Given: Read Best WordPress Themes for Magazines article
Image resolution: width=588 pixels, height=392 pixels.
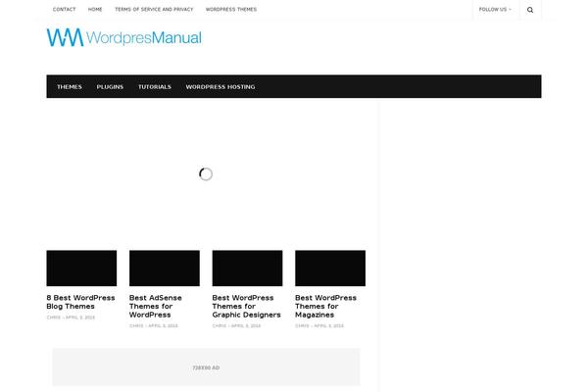Looking at the screenshot, I should [325, 306].
